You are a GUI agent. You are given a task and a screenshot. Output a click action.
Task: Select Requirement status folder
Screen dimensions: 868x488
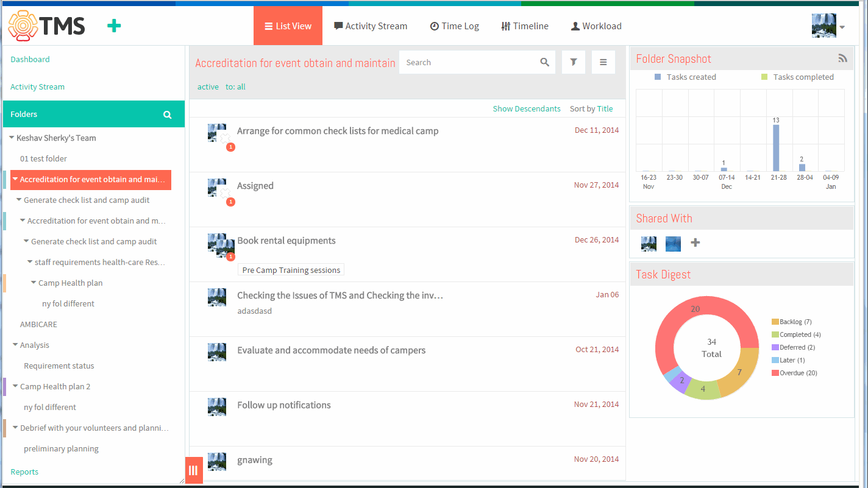click(x=59, y=366)
